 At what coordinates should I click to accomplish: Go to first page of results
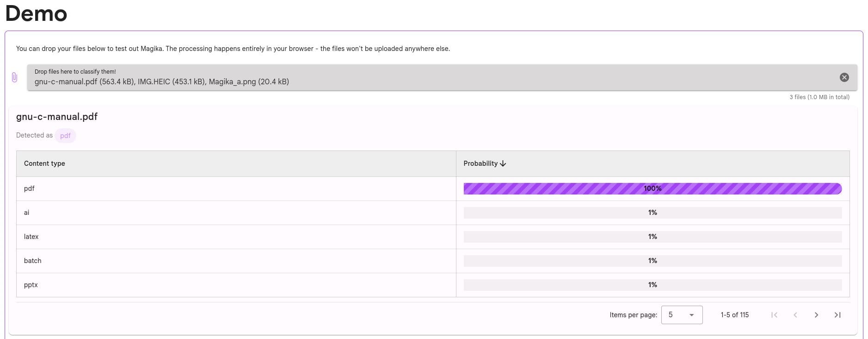click(774, 315)
